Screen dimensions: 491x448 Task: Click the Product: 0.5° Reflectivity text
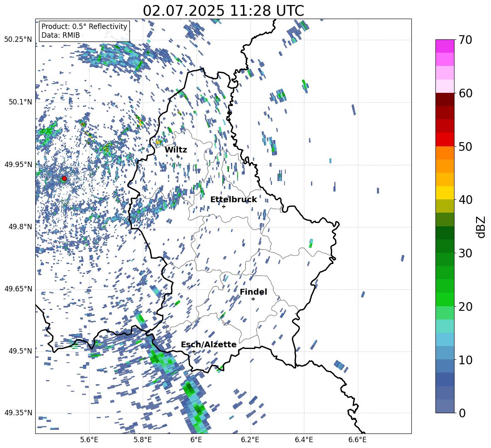pos(84,26)
